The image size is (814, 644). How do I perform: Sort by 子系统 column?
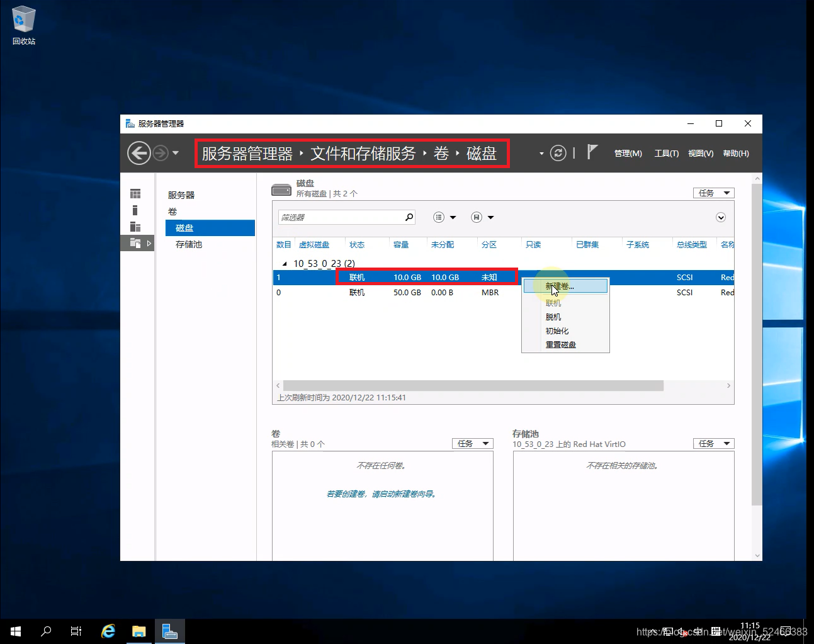[x=638, y=245]
